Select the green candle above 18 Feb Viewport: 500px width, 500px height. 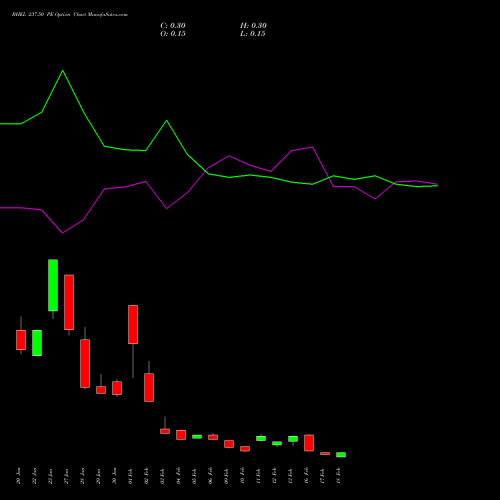coord(341,455)
